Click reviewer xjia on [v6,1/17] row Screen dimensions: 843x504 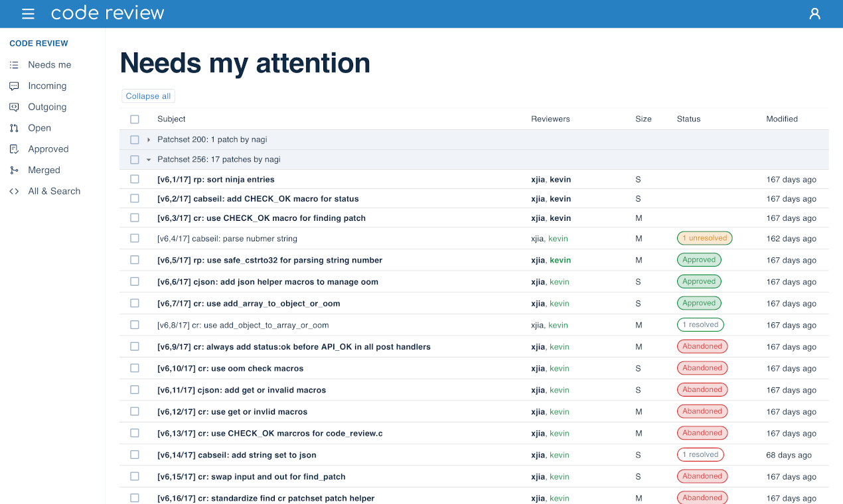(538, 180)
